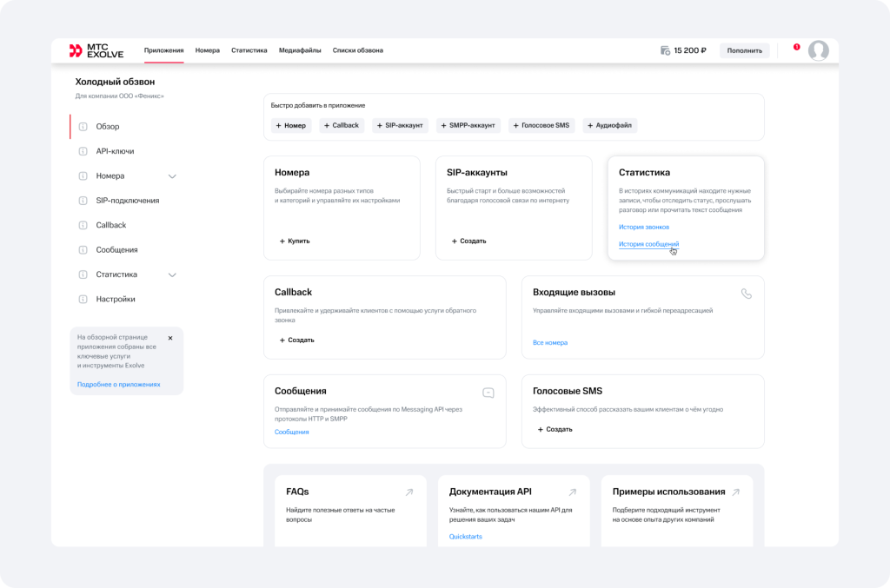Click the MTC Exolve logo
Screen dimensions: 890x588
click(x=96, y=50)
